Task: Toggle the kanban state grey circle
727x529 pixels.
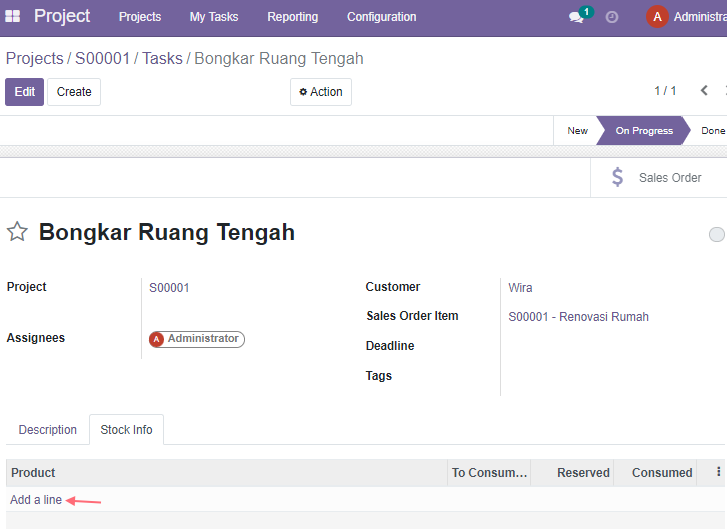Action: (716, 235)
